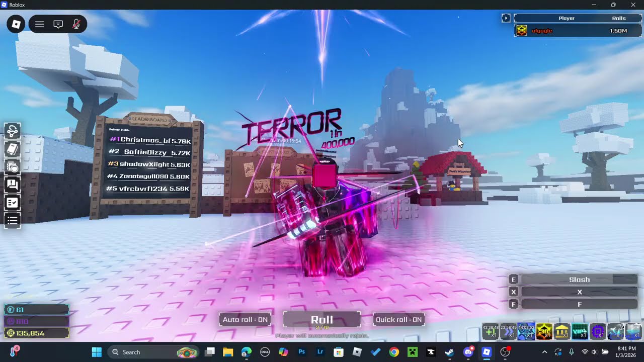The image size is (644, 362).
Task: Unmute the microphone in the Roblox top bar
Action: tap(76, 24)
